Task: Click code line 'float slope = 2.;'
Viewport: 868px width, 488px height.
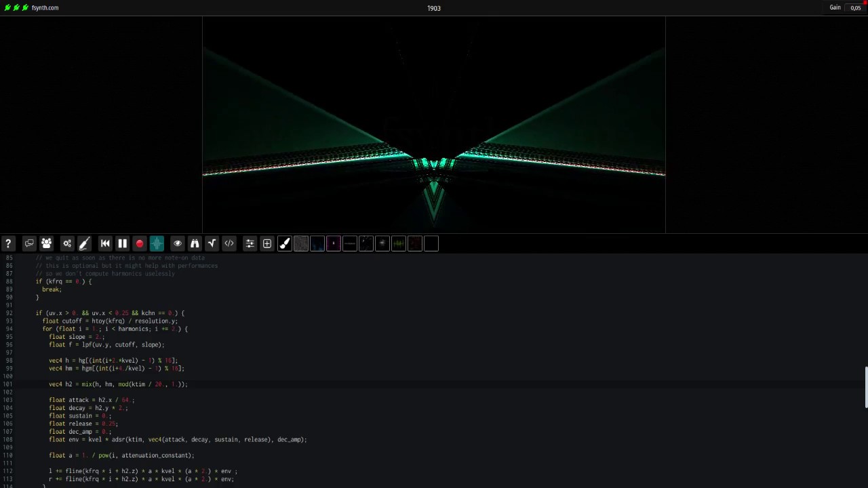Action: [x=77, y=337]
